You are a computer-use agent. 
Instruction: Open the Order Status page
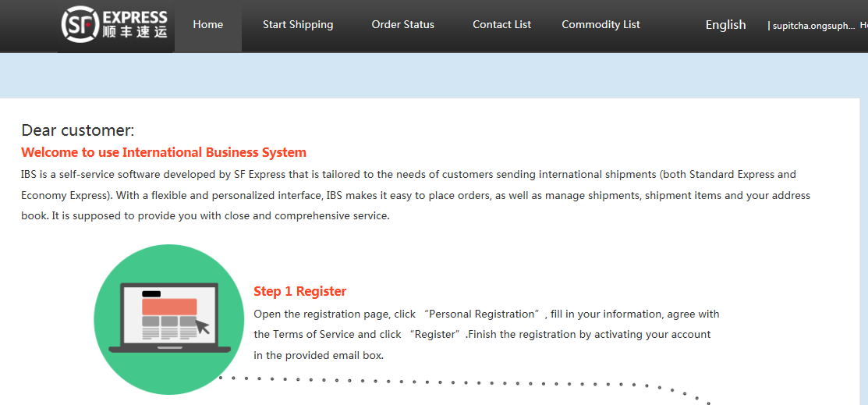403,25
